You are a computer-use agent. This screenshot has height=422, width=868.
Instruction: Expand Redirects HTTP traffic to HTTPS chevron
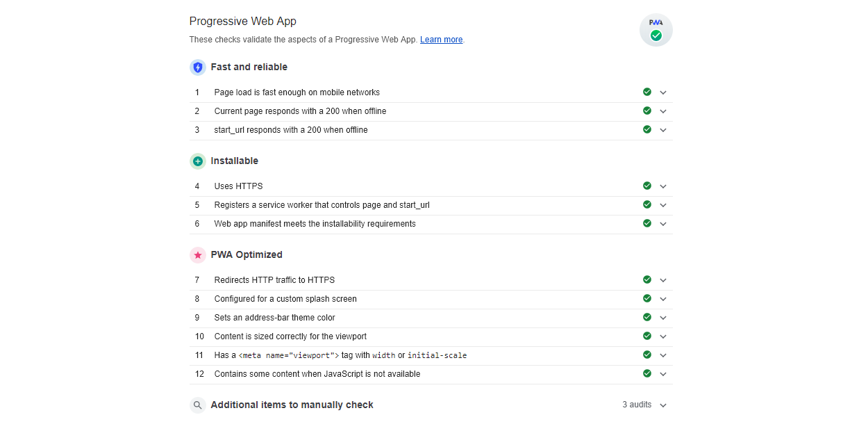pos(663,280)
